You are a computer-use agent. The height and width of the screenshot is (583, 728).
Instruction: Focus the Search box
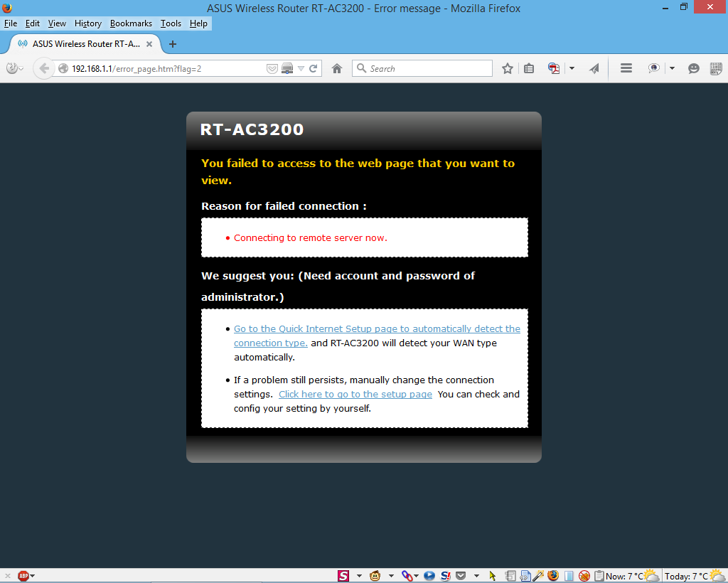(422, 69)
